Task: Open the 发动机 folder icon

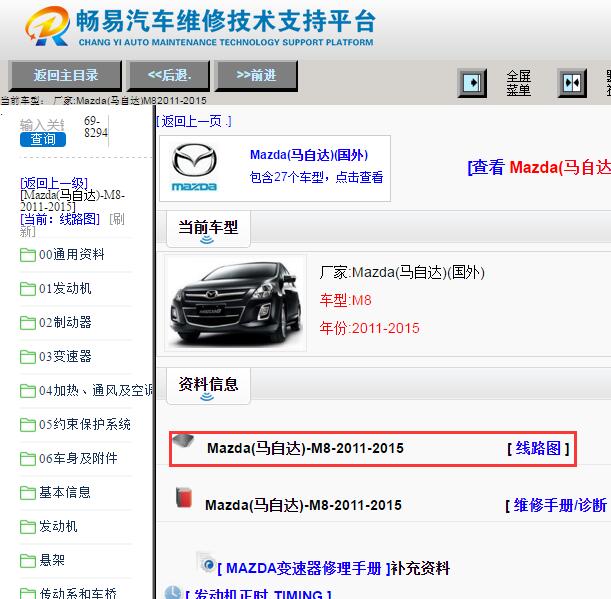Action: [x=28, y=527]
